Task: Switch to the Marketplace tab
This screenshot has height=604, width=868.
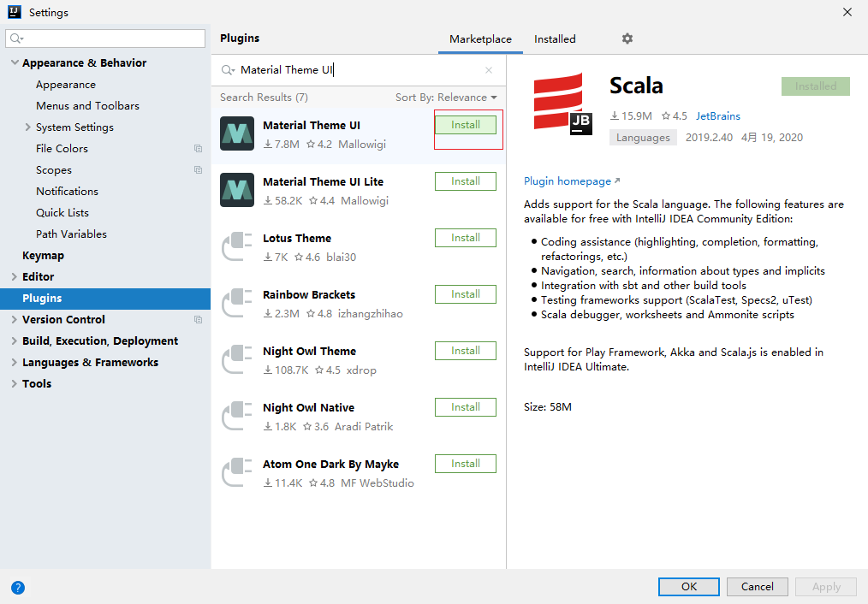Action: point(480,39)
